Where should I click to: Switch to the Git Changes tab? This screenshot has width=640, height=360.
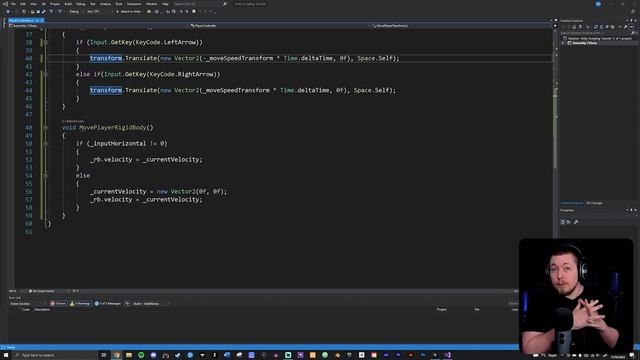(x=594, y=203)
